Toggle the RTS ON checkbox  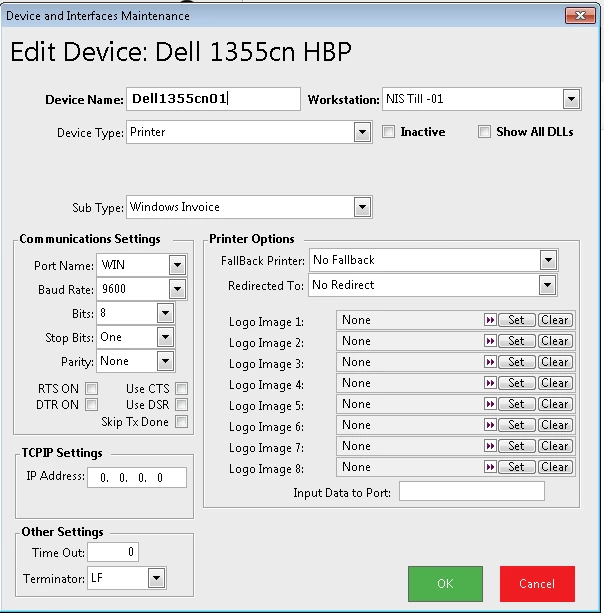[x=92, y=388]
